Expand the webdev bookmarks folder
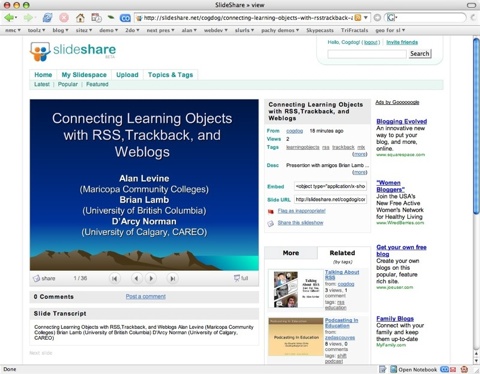Viewport: 480px width, 374px height. 216,30
